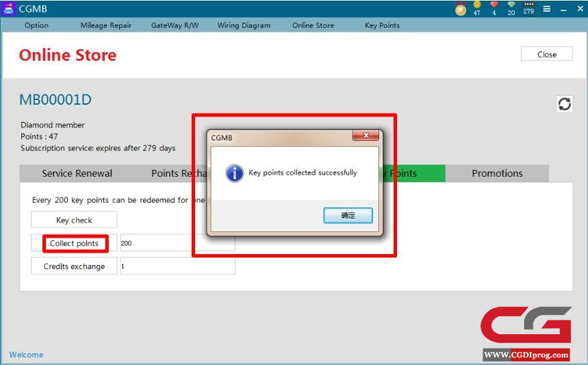The image size is (588, 365).
Task: Click the blue information icon in dialog
Action: 234,173
